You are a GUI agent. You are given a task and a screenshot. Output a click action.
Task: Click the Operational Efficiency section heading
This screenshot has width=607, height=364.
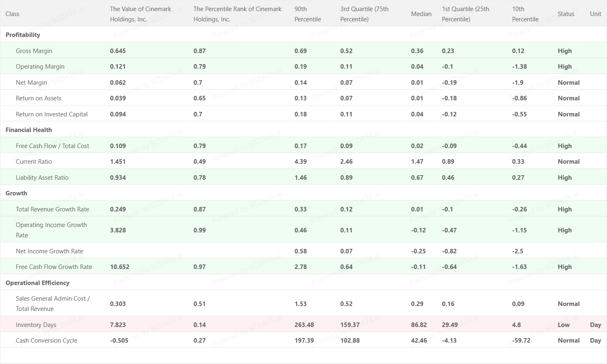click(37, 283)
